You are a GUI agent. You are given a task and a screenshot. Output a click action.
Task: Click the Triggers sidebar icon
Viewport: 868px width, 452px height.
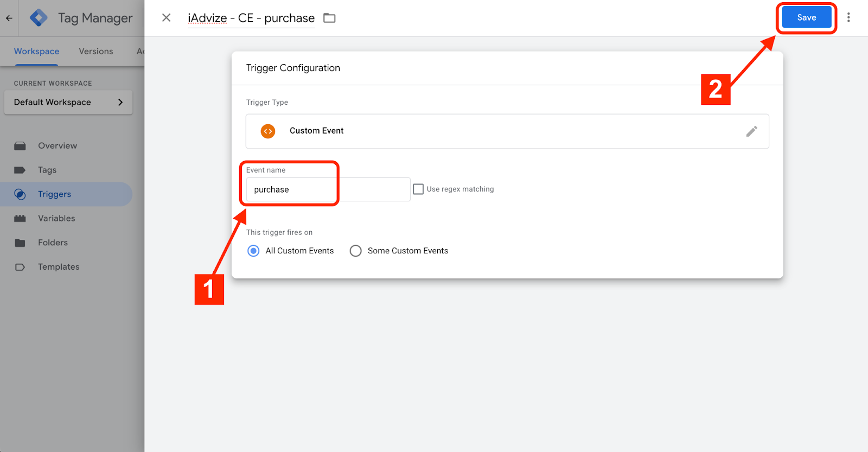[20, 194]
